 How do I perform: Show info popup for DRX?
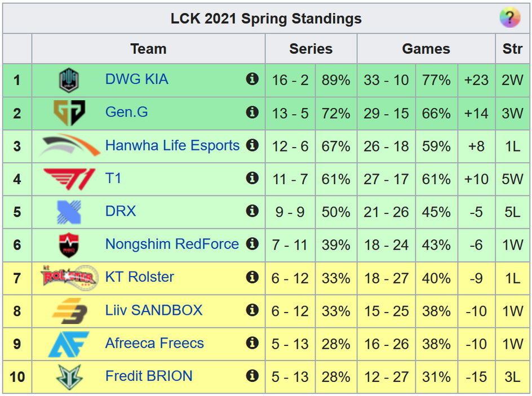point(252,211)
